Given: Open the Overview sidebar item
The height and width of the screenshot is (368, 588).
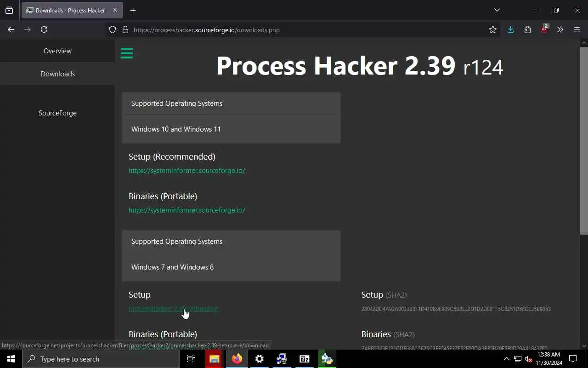Looking at the screenshot, I should [57, 51].
